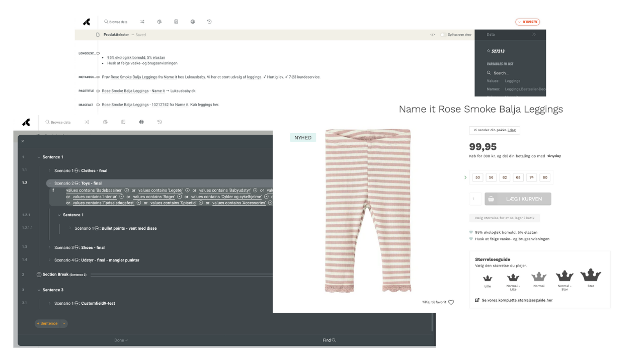The height and width of the screenshot is (362, 644).
Task: Click the globe icon in the upper editor toolbar
Action: (x=193, y=22)
